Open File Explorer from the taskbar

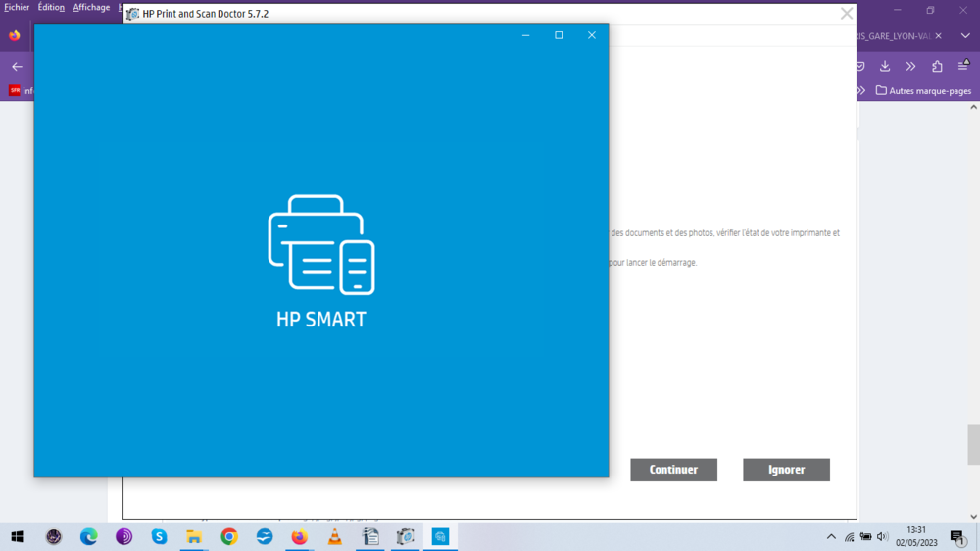(194, 536)
